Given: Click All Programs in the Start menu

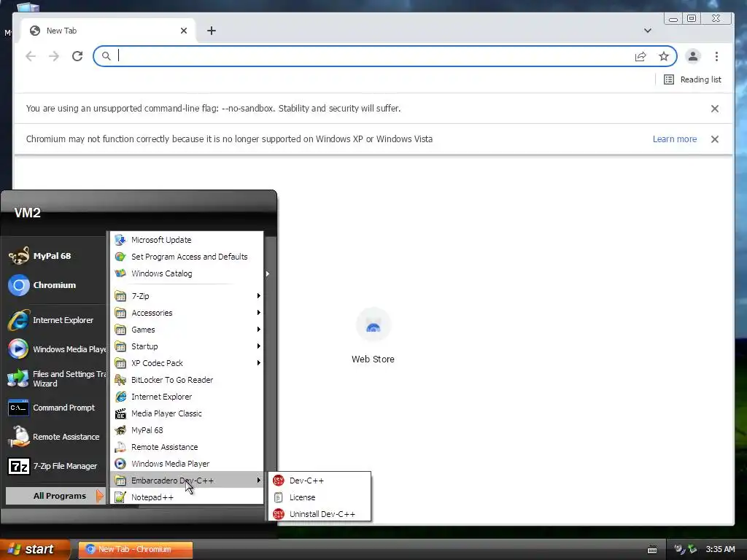Looking at the screenshot, I should [x=55, y=496].
